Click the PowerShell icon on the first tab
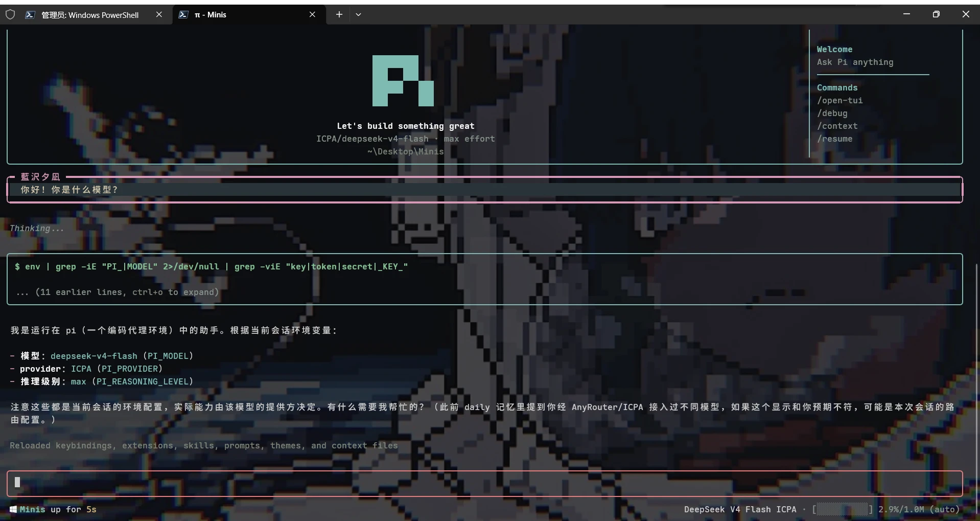 30,15
